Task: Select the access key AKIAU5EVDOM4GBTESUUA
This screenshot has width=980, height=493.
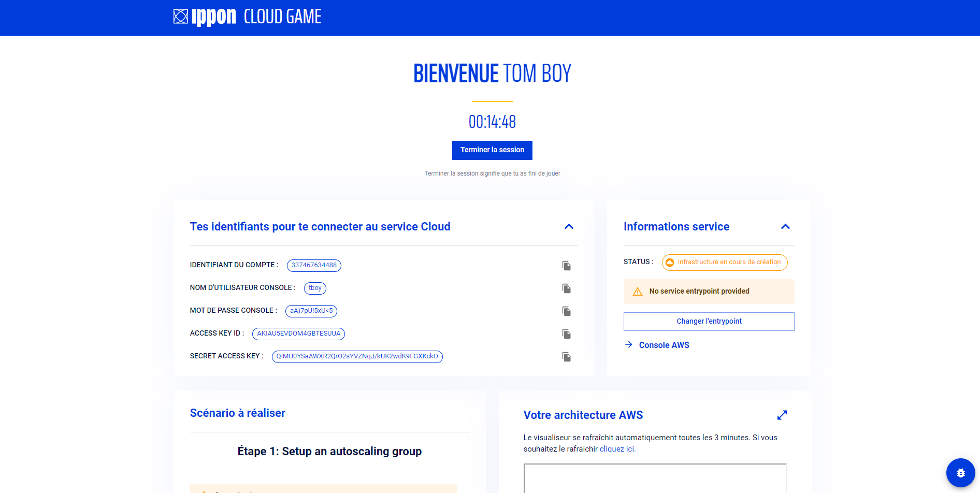Action: 298,334
